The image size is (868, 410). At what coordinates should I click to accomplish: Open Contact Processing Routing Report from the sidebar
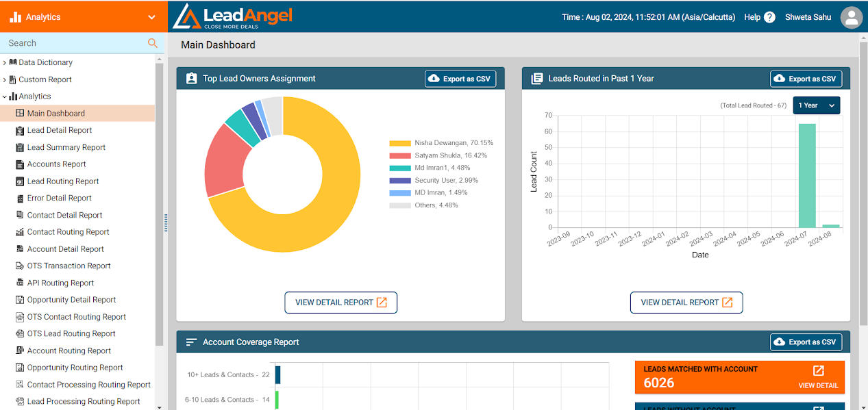[89, 385]
